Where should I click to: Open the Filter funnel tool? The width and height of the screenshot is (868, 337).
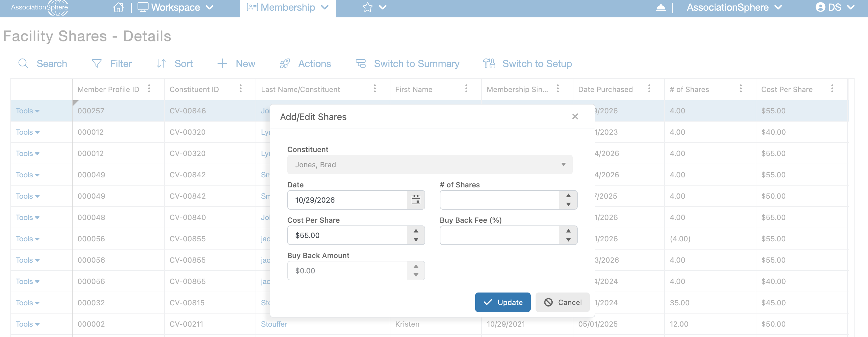click(x=97, y=64)
